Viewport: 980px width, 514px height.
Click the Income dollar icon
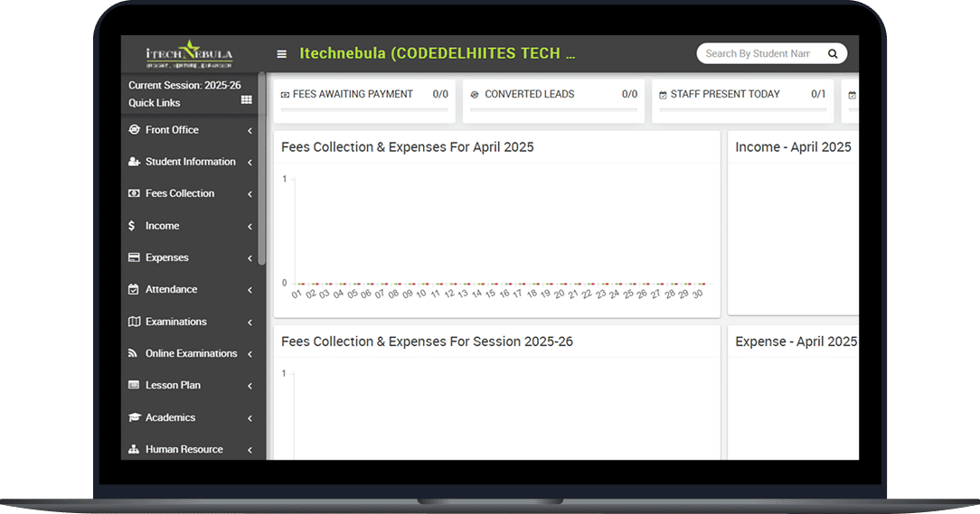coord(131,226)
